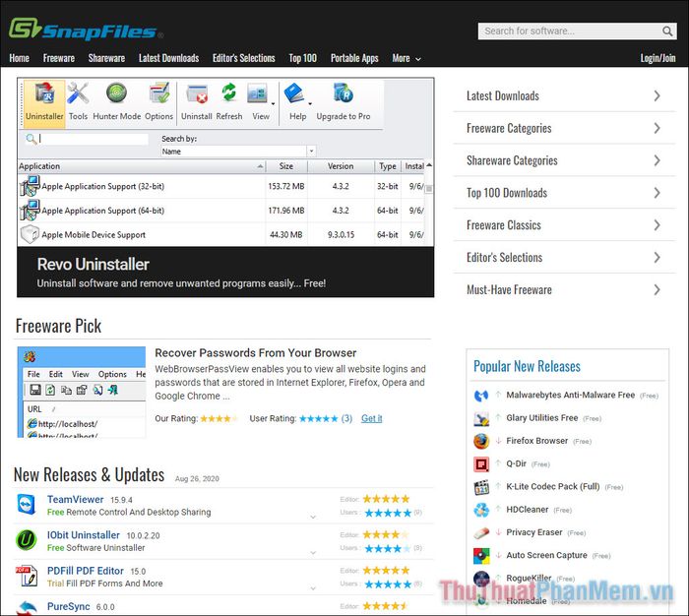Activate Hunter Mode icon
Screen dimensions: 689x616
[x=116, y=93]
